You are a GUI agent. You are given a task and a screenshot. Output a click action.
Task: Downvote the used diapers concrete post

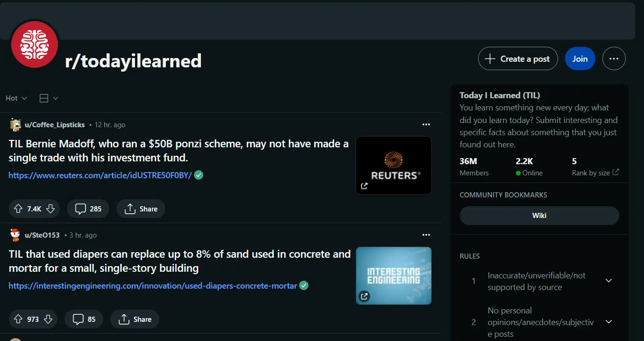pyautogui.click(x=48, y=319)
